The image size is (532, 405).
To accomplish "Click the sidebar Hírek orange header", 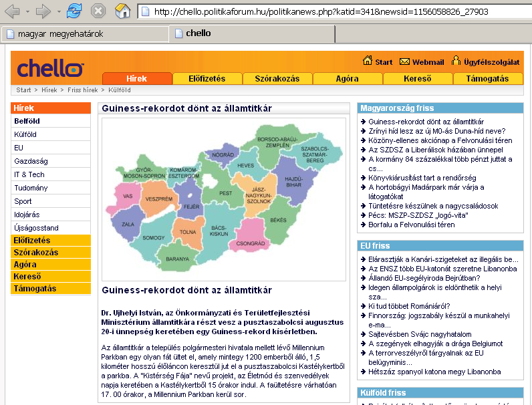I will 51,108.
